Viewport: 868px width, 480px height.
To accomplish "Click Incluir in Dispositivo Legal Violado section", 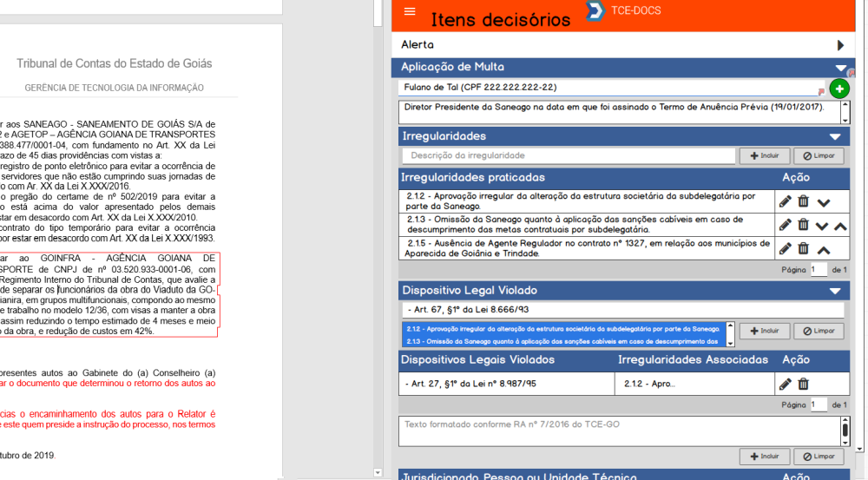I will point(764,331).
